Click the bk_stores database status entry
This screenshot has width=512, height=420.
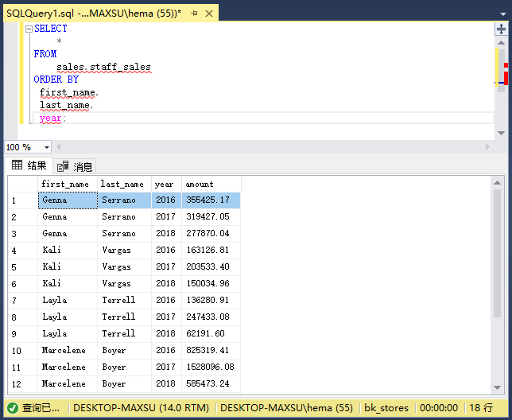(x=386, y=408)
